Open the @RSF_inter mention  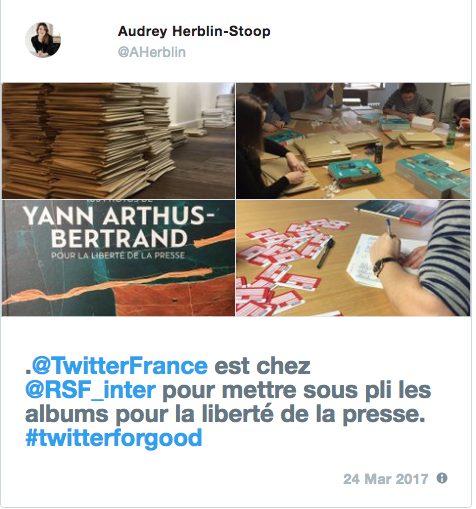(x=91, y=390)
